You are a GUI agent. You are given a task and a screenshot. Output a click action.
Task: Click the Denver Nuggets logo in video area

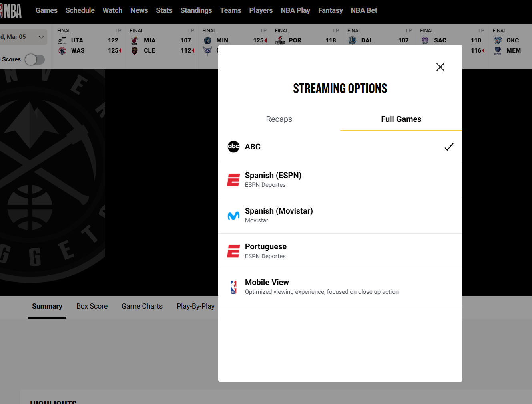pyautogui.click(x=52, y=176)
